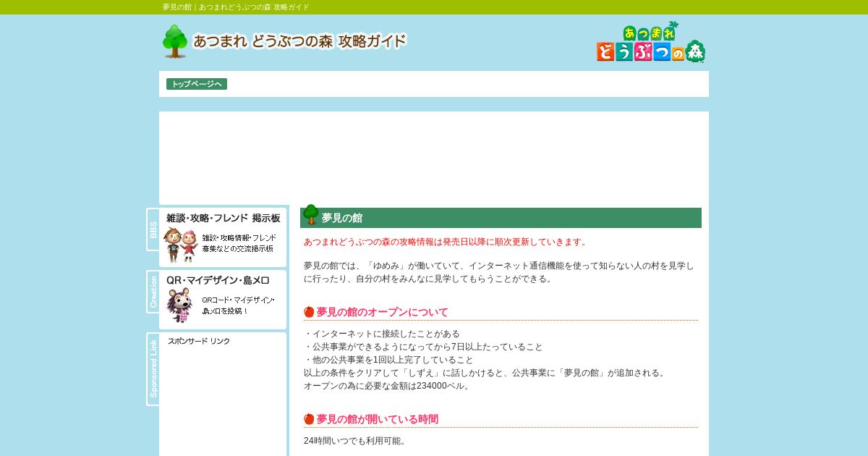
Task: Click the インターネットに接続したことがある bullet line
Action: coord(382,334)
